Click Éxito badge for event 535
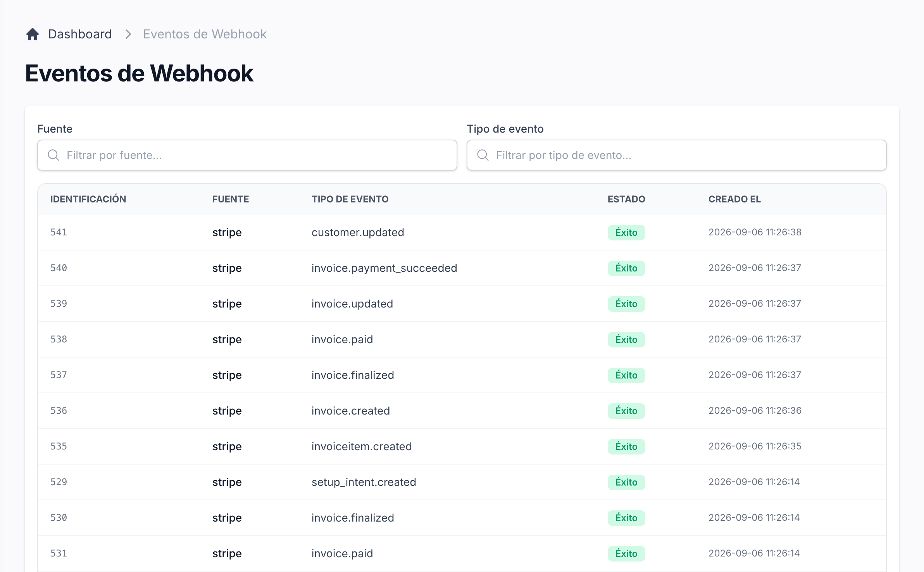The width and height of the screenshot is (924, 572). [626, 446]
